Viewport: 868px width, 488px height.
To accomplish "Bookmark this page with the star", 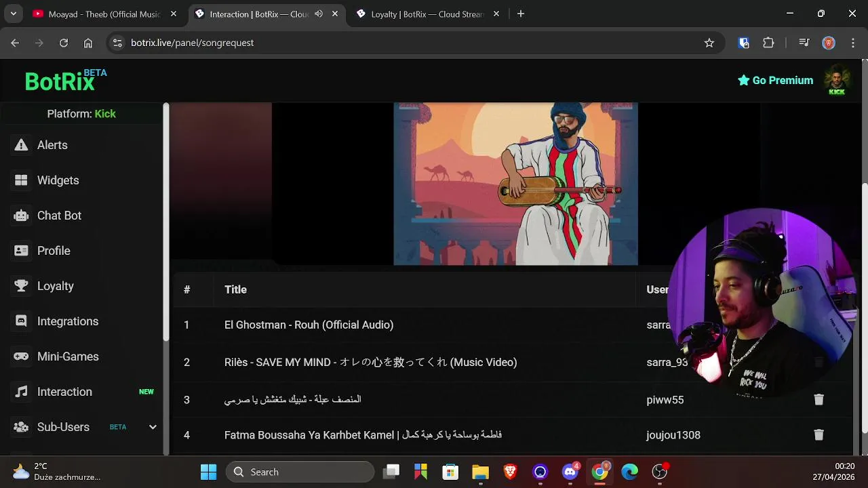I will point(709,43).
